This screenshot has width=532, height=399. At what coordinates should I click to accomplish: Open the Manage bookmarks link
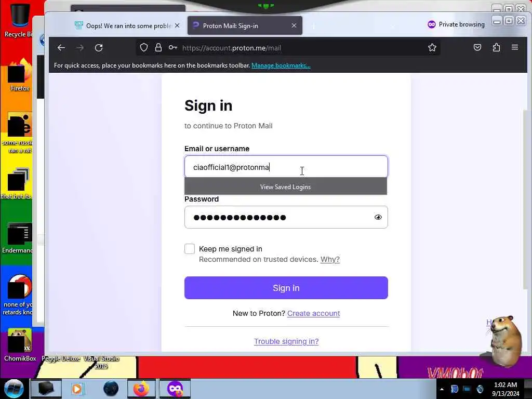[281, 65]
